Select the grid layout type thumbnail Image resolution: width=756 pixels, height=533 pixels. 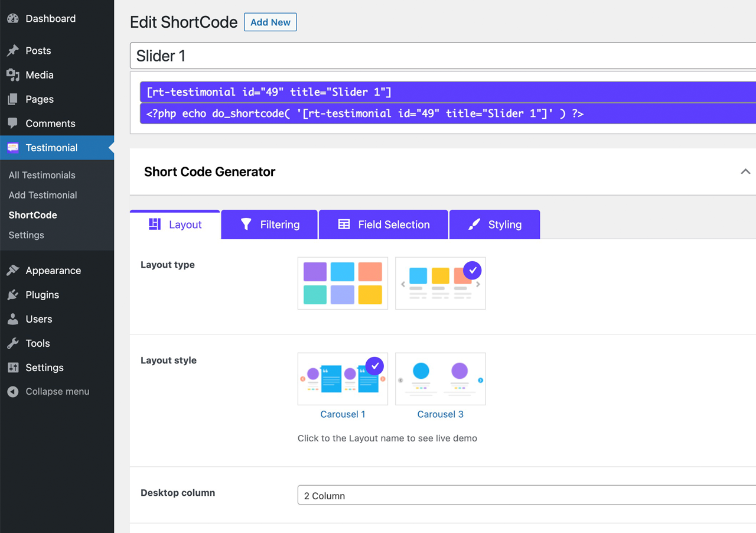(x=343, y=283)
